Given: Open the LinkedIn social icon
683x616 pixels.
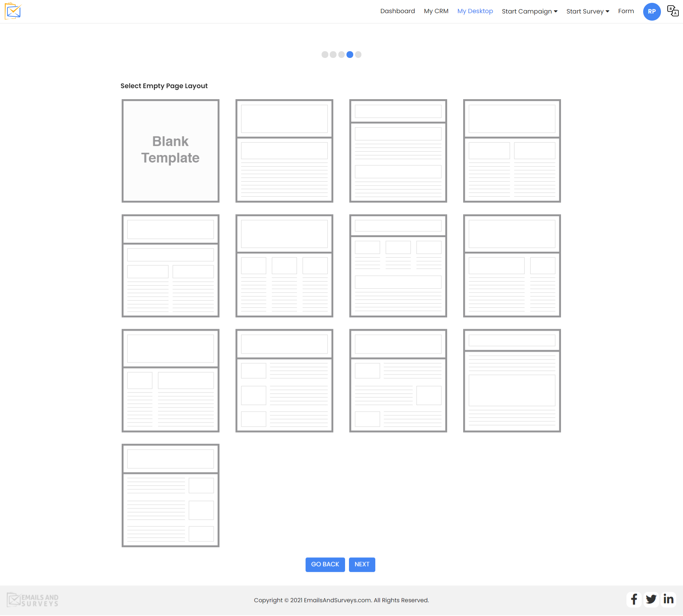Looking at the screenshot, I should [668, 599].
